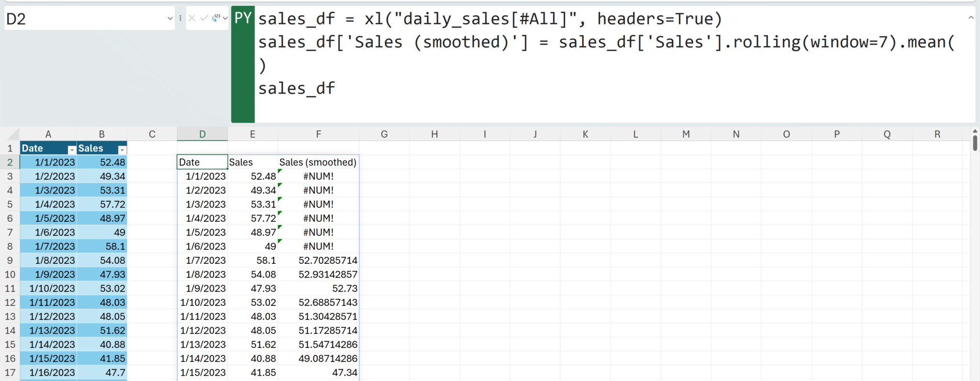This screenshot has height=381, width=980.
Task: Click the select-all corner triangle
Action: pos(13,134)
